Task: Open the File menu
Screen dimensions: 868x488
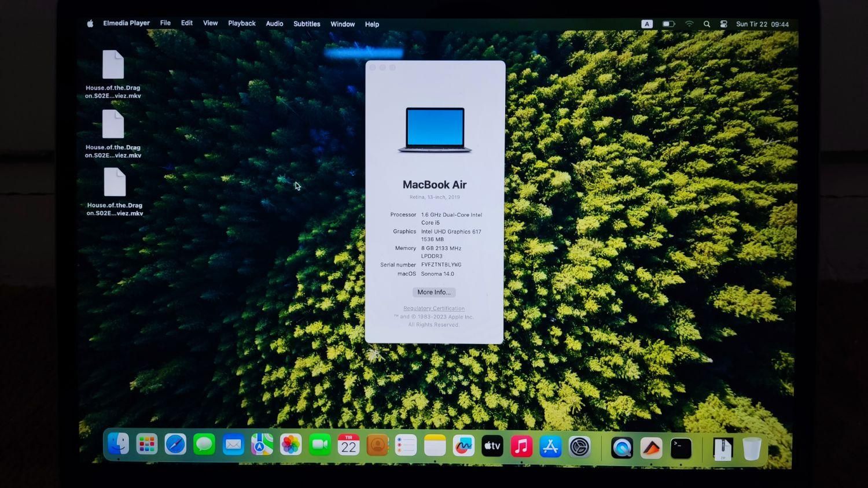Action: click(165, 23)
